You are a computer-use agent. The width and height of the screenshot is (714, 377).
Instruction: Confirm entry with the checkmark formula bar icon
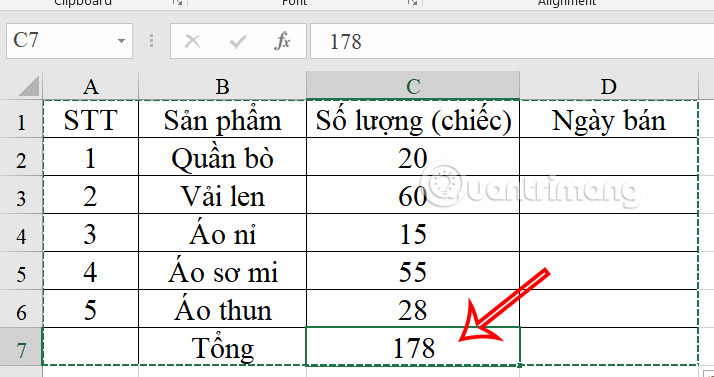pyautogui.click(x=237, y=42)
